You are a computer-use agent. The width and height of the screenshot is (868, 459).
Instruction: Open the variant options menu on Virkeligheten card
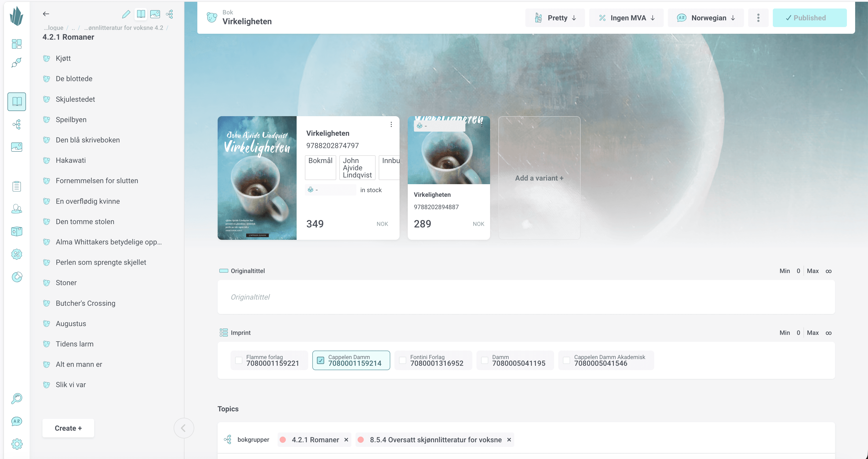tap(391, 124)
